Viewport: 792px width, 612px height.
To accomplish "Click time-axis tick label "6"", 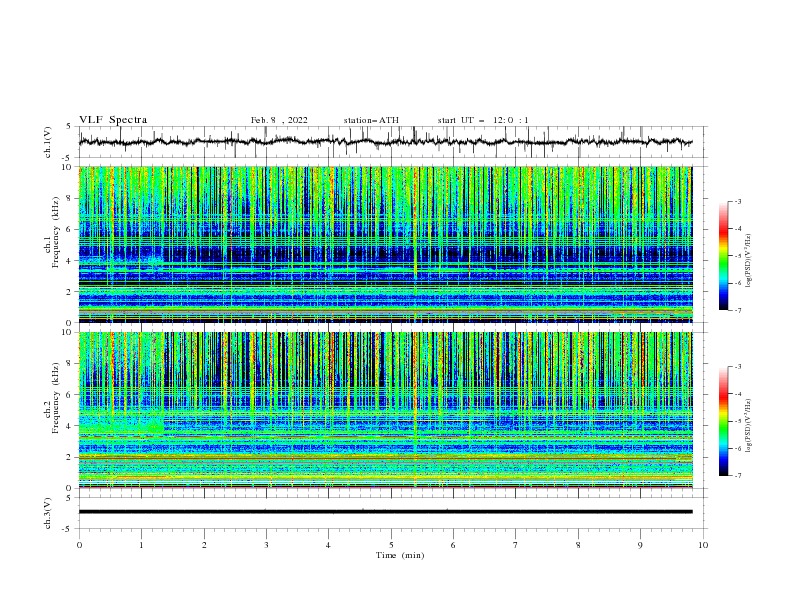I will point(453,545).
